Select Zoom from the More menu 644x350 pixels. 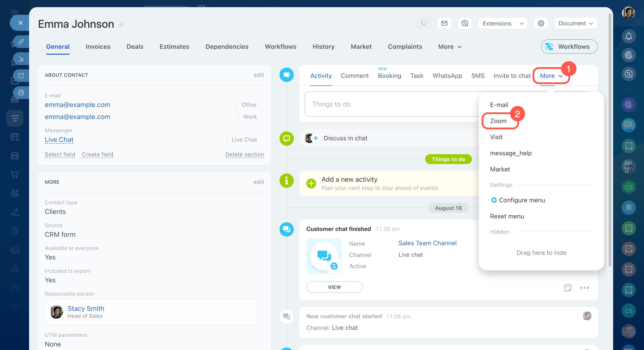click(498, 121)
